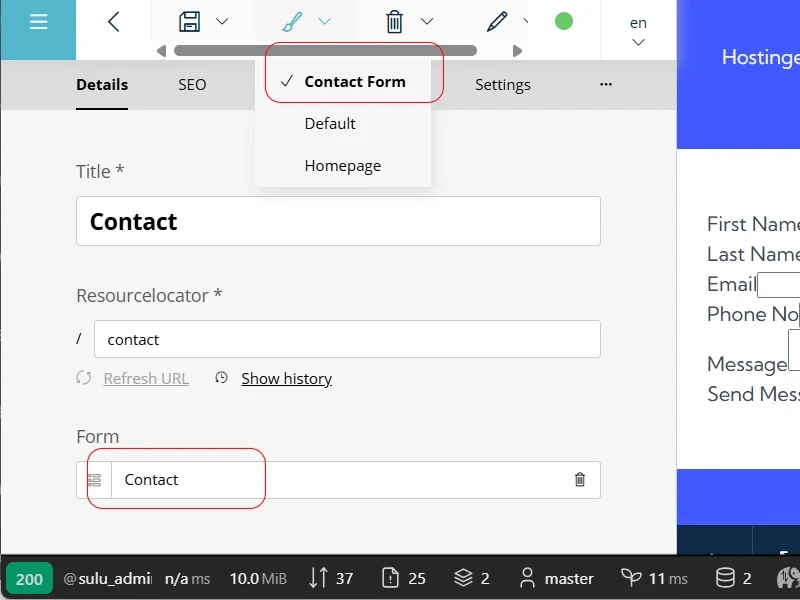Switch to the SEO tab

[192, 85]
